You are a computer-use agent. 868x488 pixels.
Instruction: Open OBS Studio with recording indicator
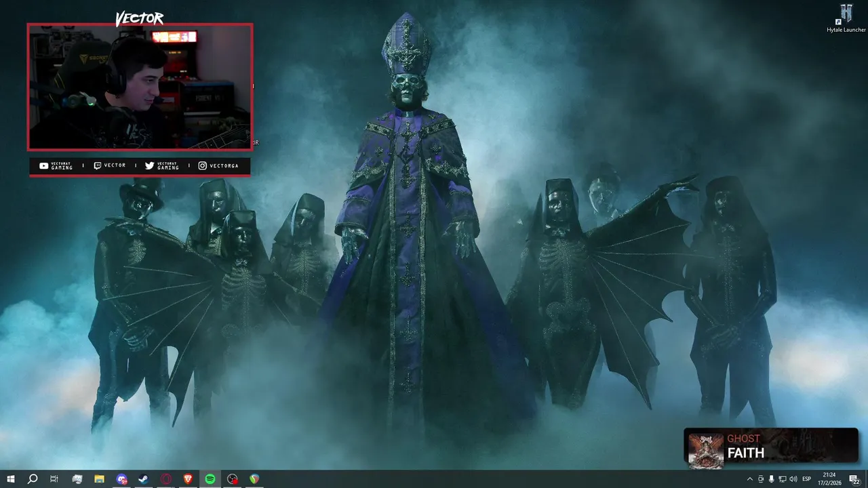click(233, 479)
